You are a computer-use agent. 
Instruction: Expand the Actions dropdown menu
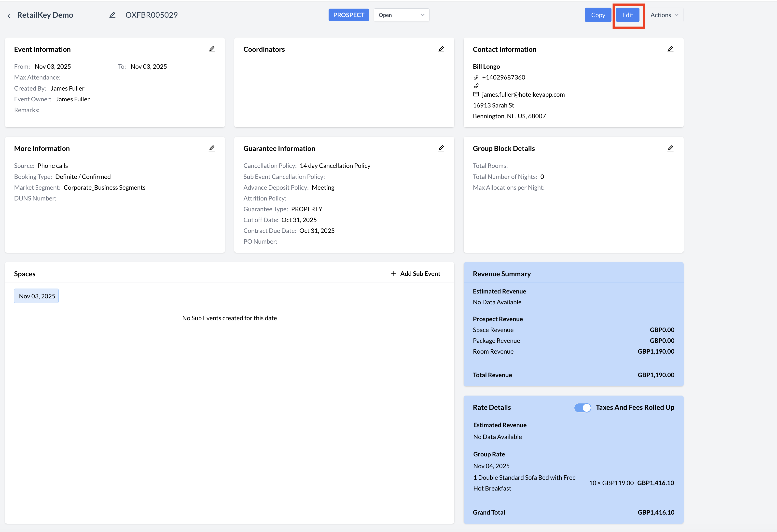[664, 15]
